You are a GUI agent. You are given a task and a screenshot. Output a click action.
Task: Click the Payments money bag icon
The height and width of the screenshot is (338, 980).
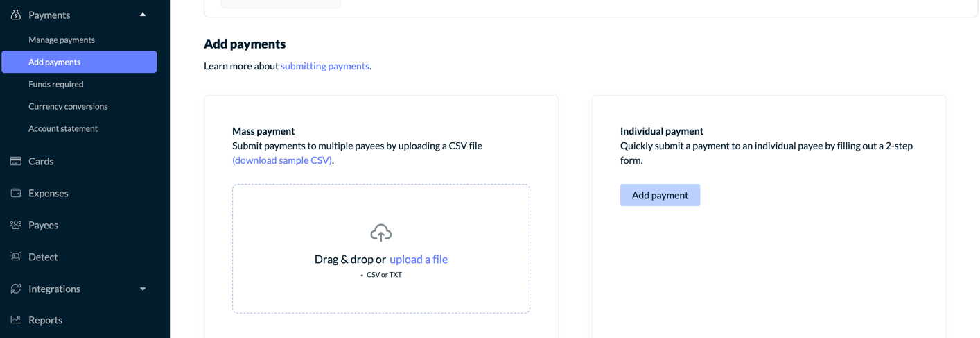[15, 15]
